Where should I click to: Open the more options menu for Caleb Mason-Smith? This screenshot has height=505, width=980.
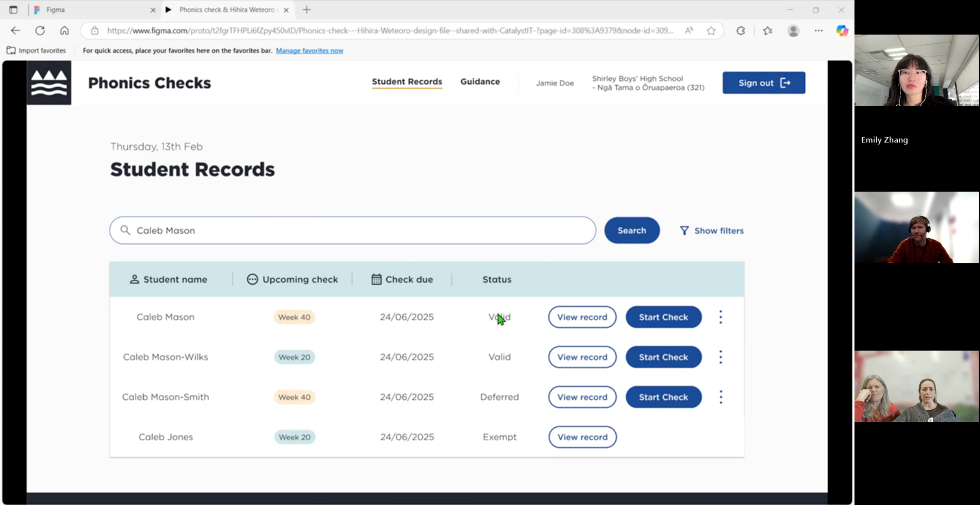pyautogui.click(x=721, y=397)
